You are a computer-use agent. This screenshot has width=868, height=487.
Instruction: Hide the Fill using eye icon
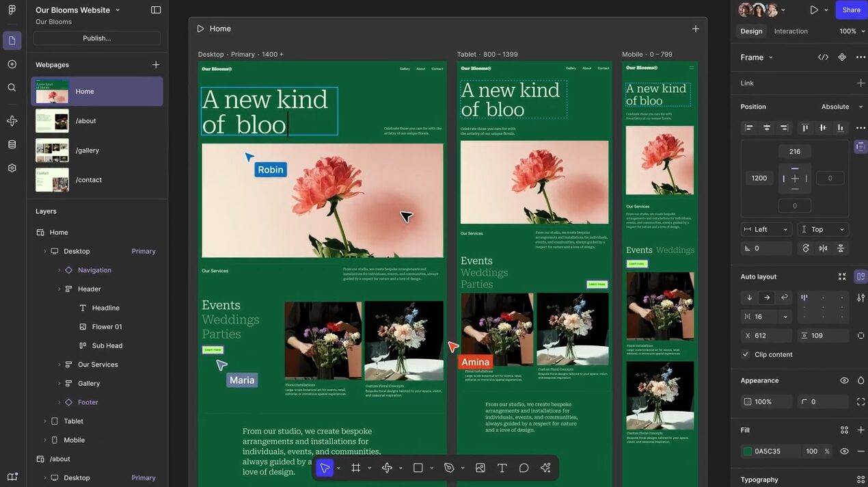[844, 451]
